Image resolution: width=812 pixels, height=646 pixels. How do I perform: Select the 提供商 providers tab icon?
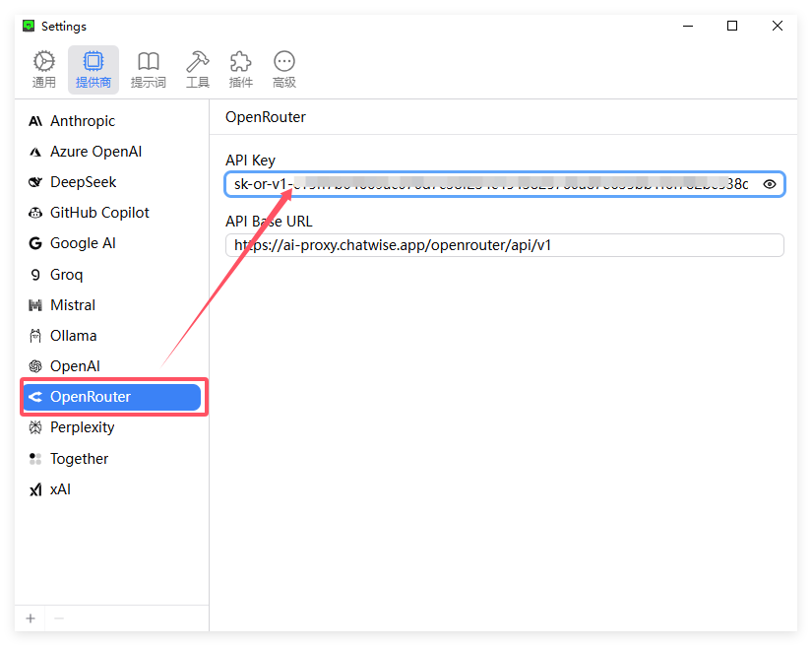coord(94,69)
